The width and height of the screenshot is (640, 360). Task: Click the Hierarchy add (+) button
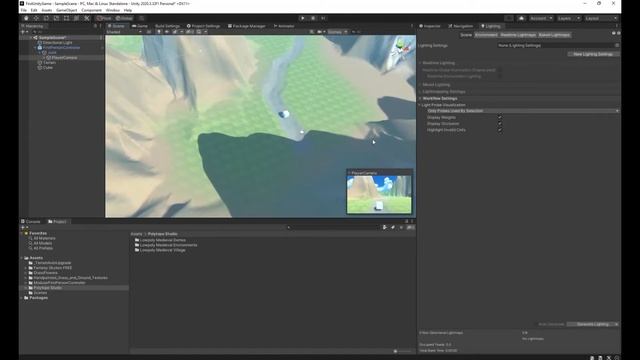coord(24,32)
